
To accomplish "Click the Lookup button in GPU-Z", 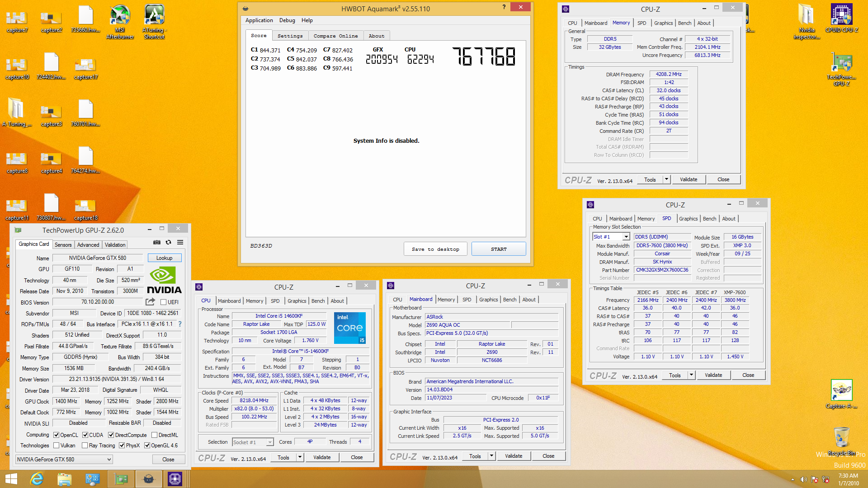I will (165, 258).
